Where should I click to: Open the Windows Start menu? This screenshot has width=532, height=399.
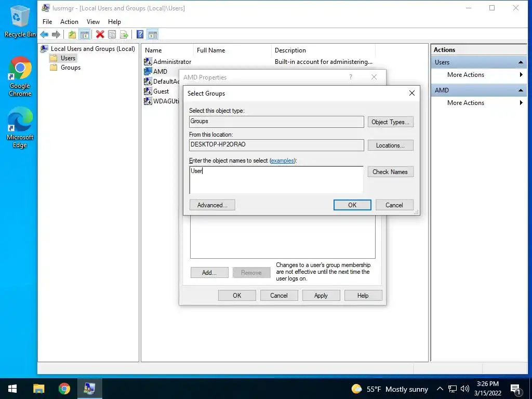12,389
